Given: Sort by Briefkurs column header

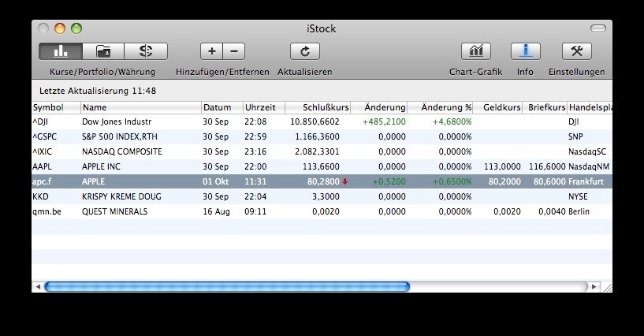Looking at the screenshot, I should tap(545, 107).
